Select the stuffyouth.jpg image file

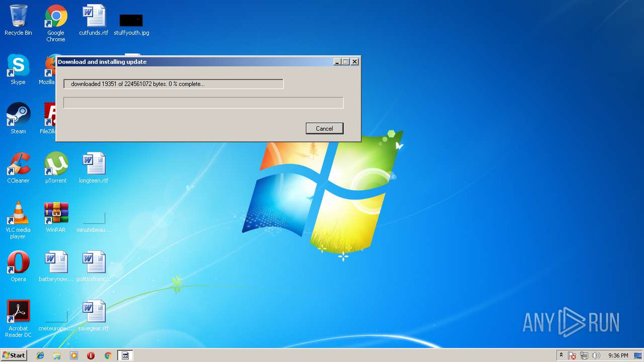(131, 24)
